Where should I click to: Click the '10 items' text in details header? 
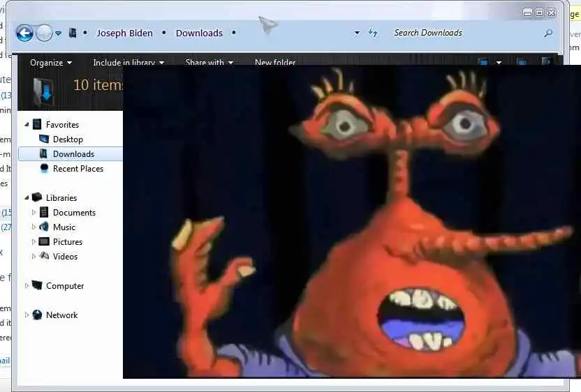click(98, 85)
